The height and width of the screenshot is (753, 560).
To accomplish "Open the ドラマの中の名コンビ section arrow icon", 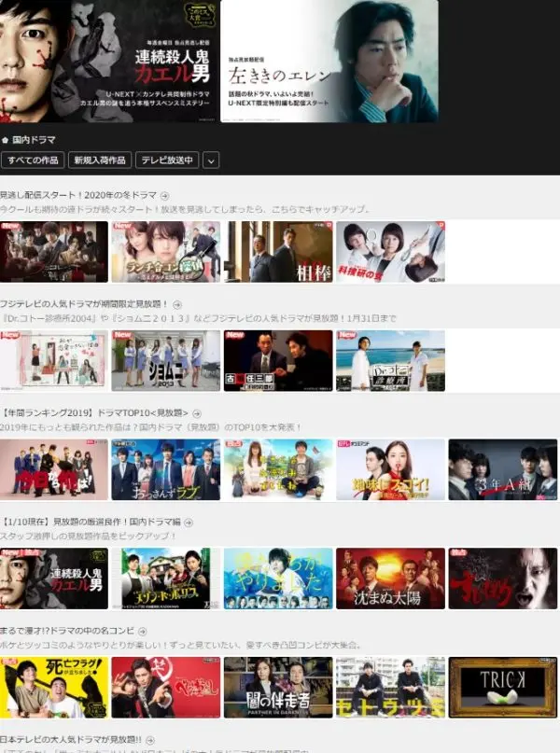I will click(x=142, y=631).
